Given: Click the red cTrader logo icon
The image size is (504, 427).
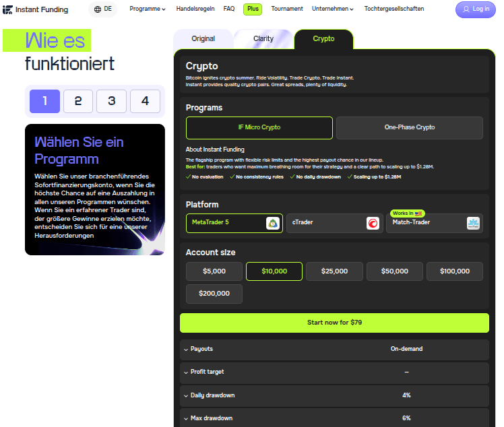Looking at the screenshot, I should [373, 223].
